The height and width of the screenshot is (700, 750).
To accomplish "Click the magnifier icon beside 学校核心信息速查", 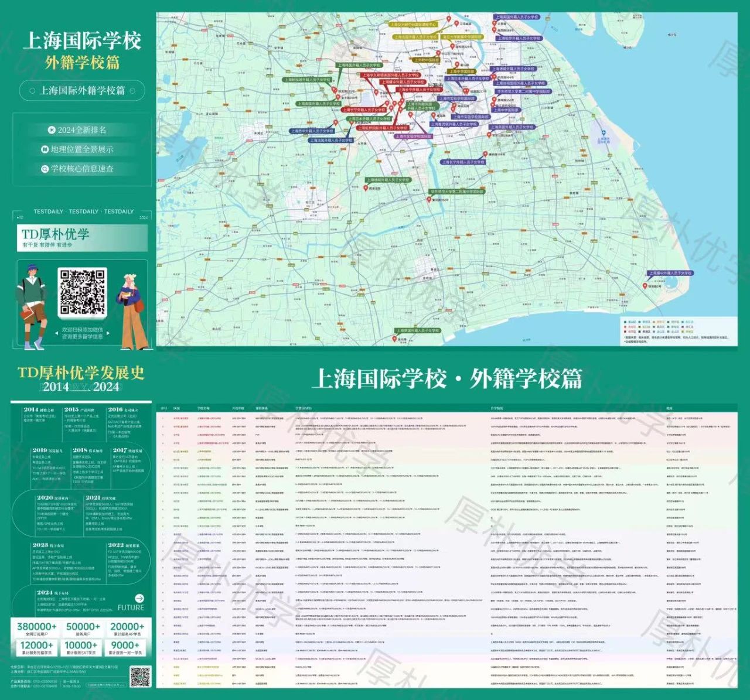I will (x=45, y=169).
